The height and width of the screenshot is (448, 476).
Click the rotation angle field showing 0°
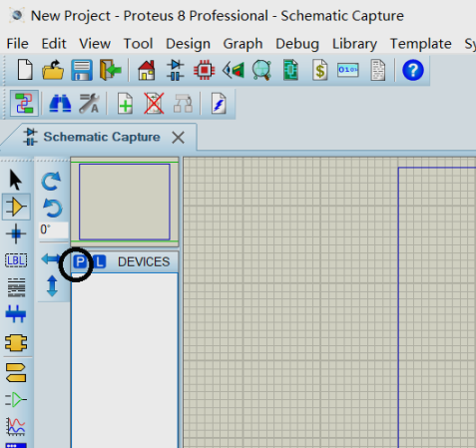click(x=54, y=229)
